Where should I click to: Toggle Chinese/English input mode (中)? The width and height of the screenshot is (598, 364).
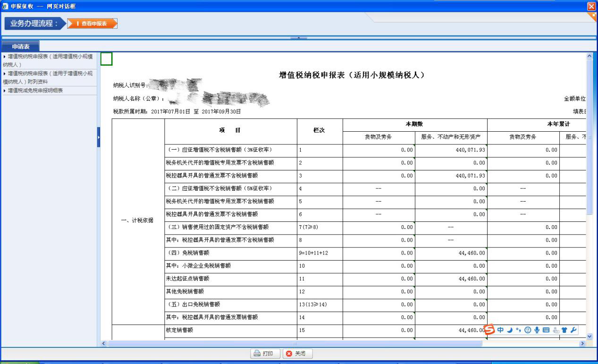500,330
